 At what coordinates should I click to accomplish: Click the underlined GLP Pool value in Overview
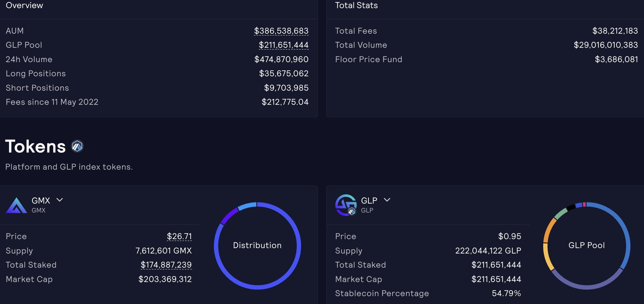[x=284, y=45]
